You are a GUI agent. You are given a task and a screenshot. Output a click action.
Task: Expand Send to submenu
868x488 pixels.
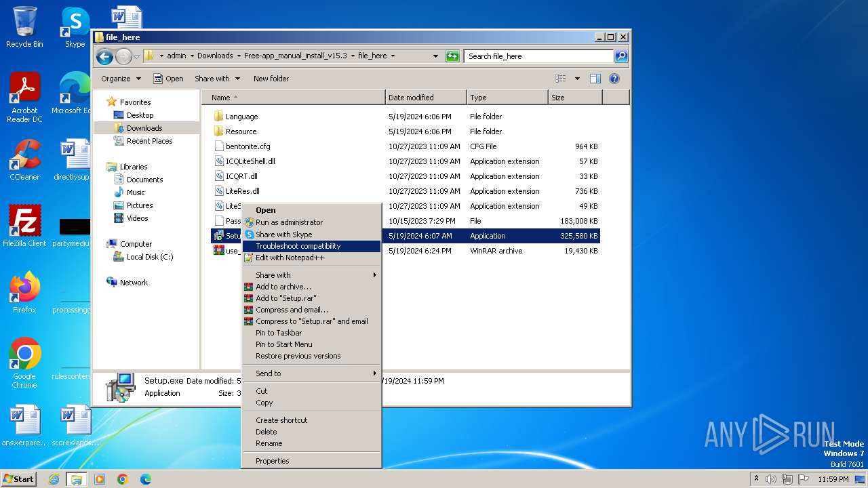[x=311, y=373]
